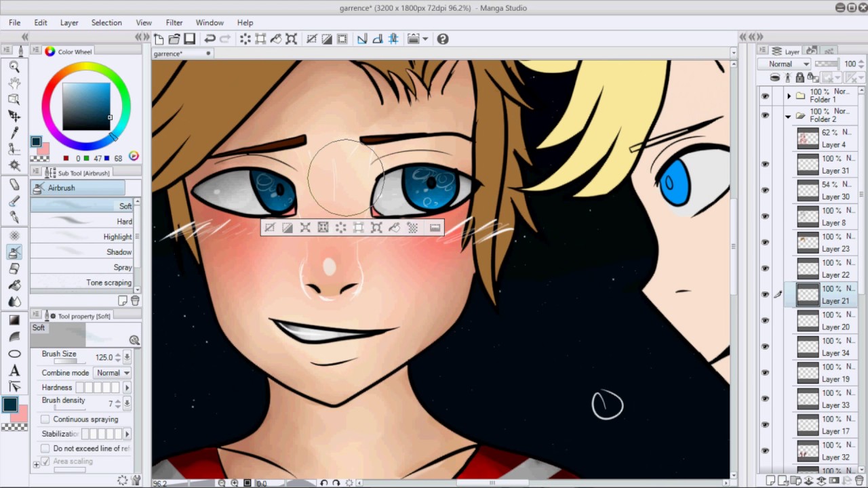Select the Eraser tool

(x=14, y=268)
